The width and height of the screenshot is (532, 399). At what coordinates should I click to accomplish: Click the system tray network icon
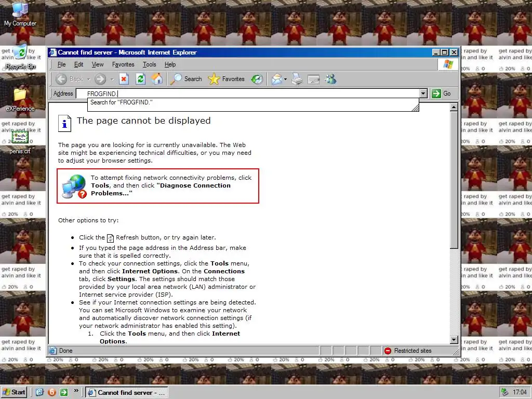pos(505,392)
